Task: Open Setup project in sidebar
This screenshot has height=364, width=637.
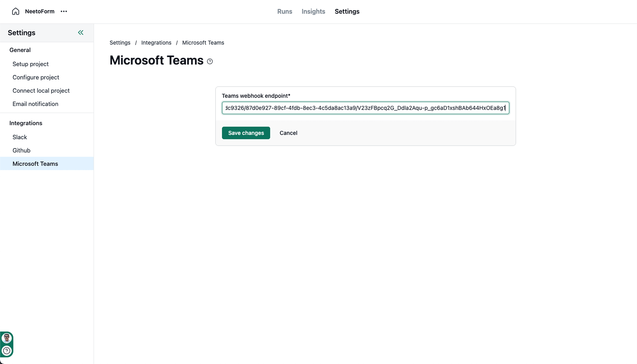Action: [x=31, y=64]
